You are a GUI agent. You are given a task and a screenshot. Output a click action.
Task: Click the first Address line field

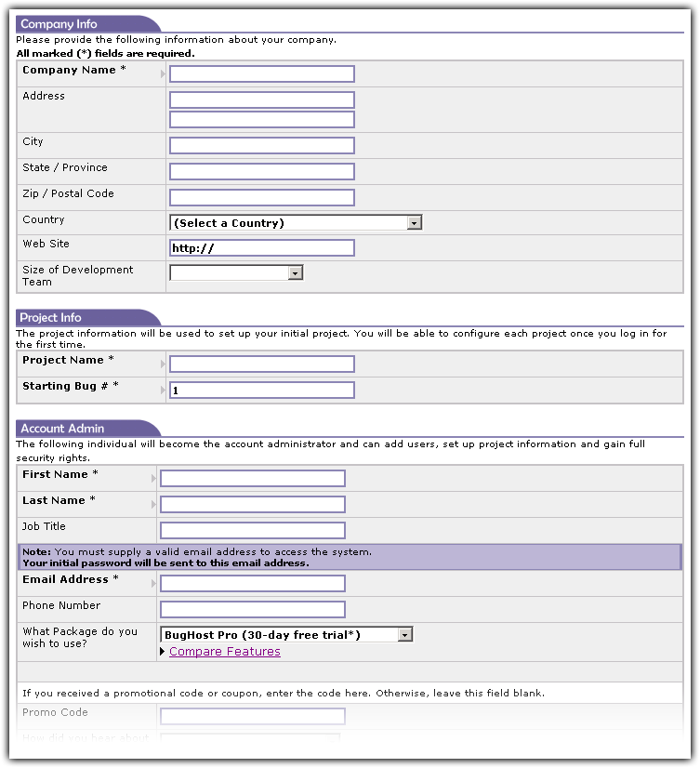[261, 99]
